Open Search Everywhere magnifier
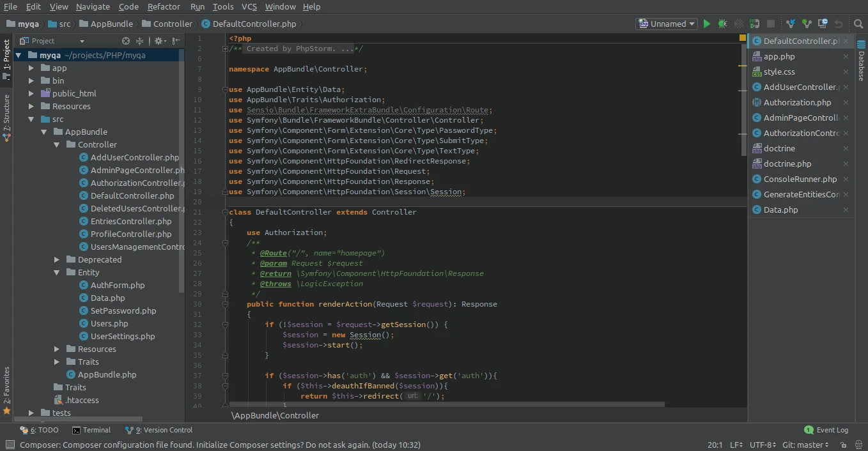This screenshot has height=451, width=868. [858, 23]
